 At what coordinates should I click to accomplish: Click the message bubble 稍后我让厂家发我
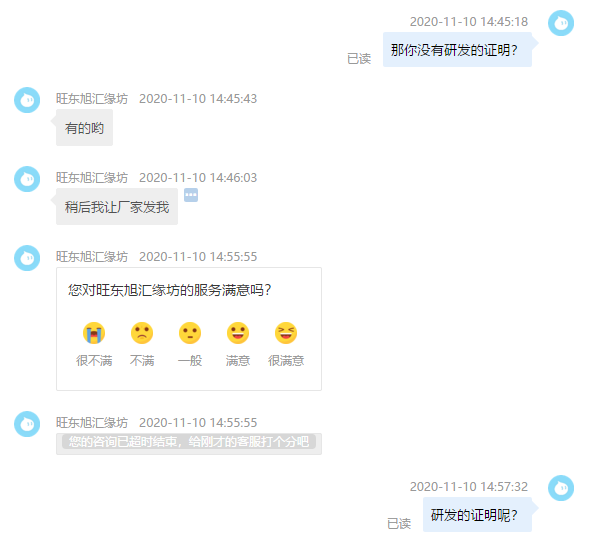click(117, 207)
